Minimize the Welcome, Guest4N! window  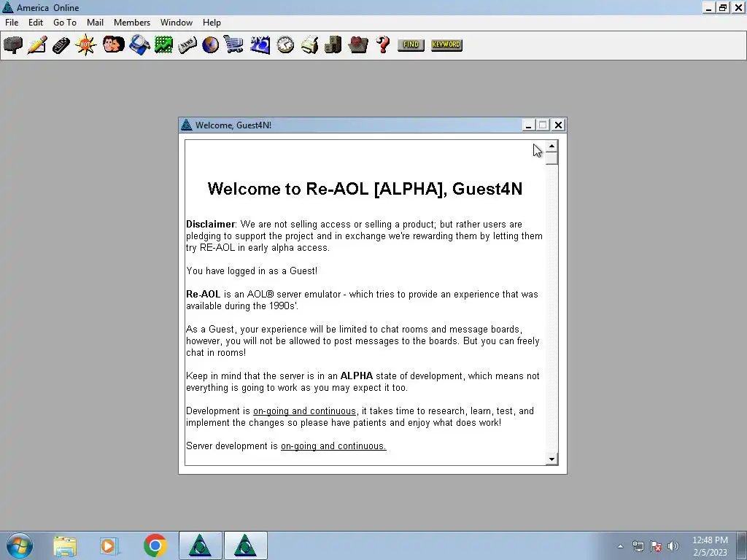coord(528,125)
